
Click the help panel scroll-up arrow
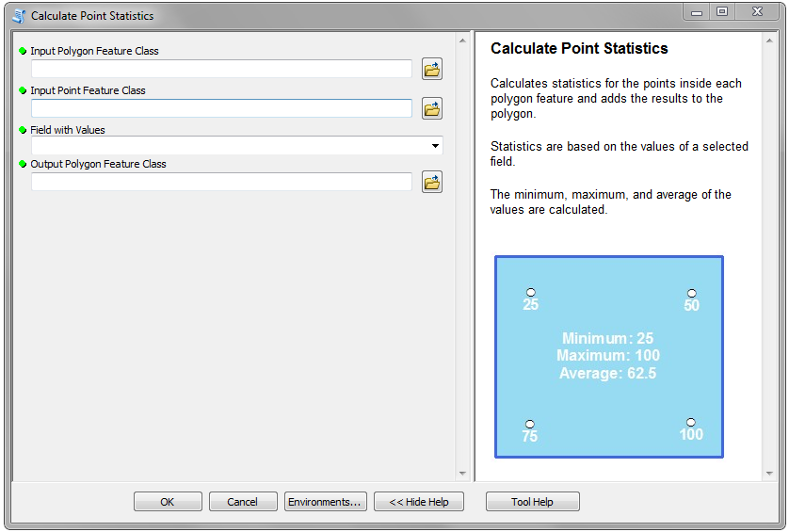click(769, 40)
